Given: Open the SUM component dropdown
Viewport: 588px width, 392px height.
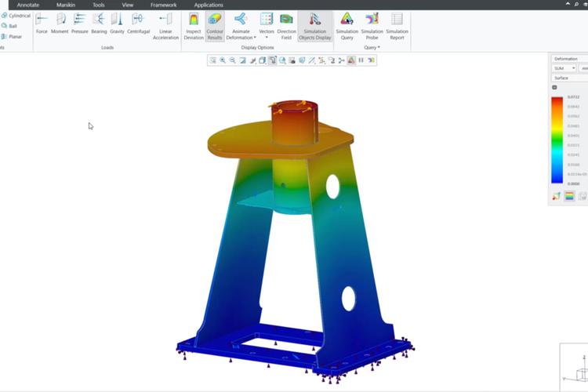Looking at the screenshot, I should click(564, 68).
